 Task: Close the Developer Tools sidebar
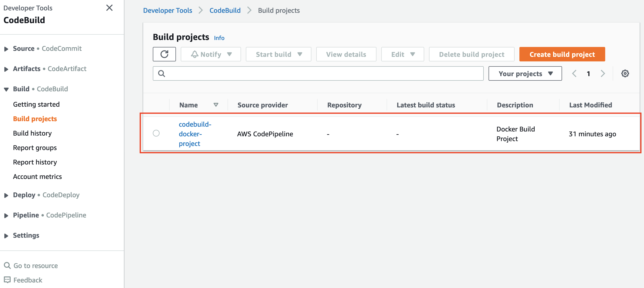109,8
